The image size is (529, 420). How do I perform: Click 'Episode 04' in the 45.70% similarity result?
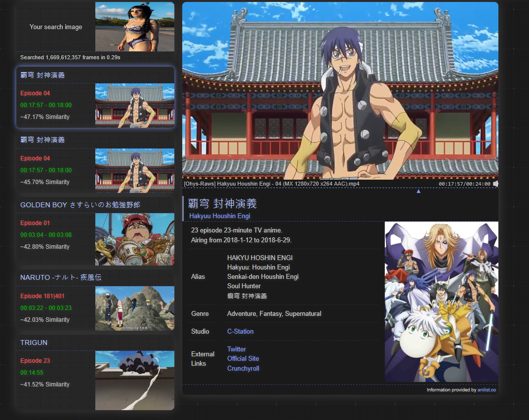coord(35,158)
